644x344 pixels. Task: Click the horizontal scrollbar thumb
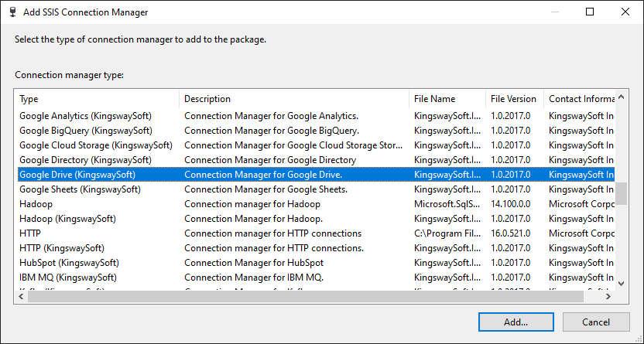pos(306,296)
